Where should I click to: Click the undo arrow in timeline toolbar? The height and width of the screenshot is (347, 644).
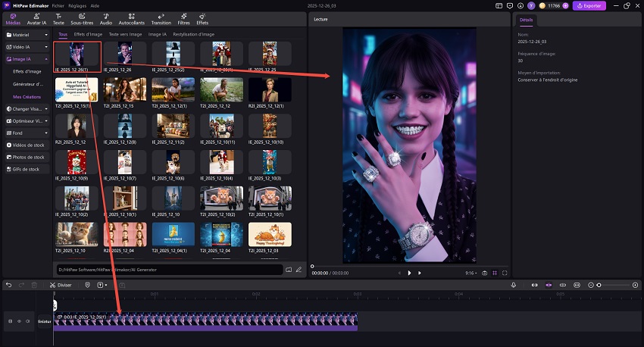coord(9,285)
